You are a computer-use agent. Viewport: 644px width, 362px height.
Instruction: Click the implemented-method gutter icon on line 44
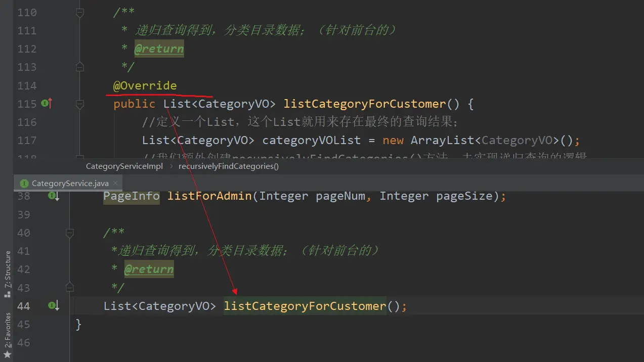(54, 306)
